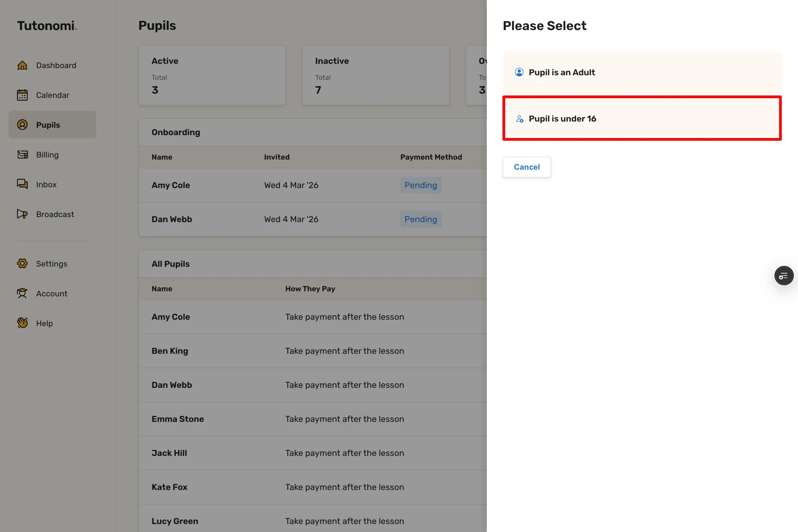798x532 pixels.
Task: Click the dark floating widget button
Action: click(784, 276)
